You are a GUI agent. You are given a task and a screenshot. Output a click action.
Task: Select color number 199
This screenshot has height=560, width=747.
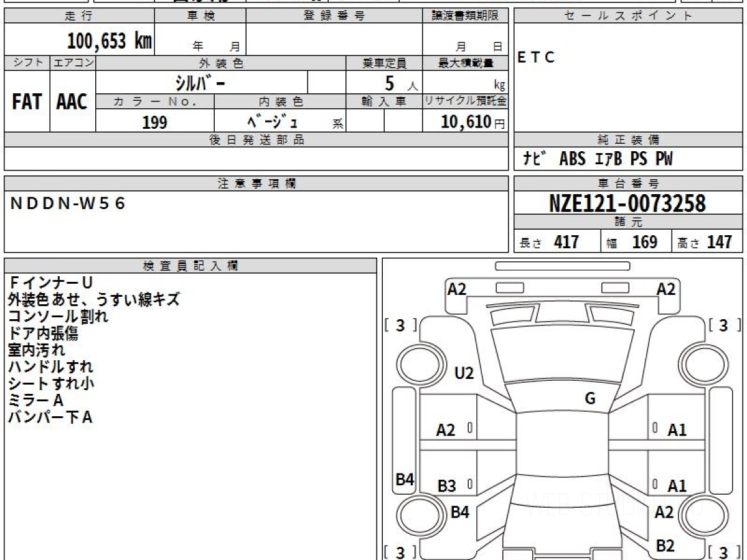(x=154, y=123)
